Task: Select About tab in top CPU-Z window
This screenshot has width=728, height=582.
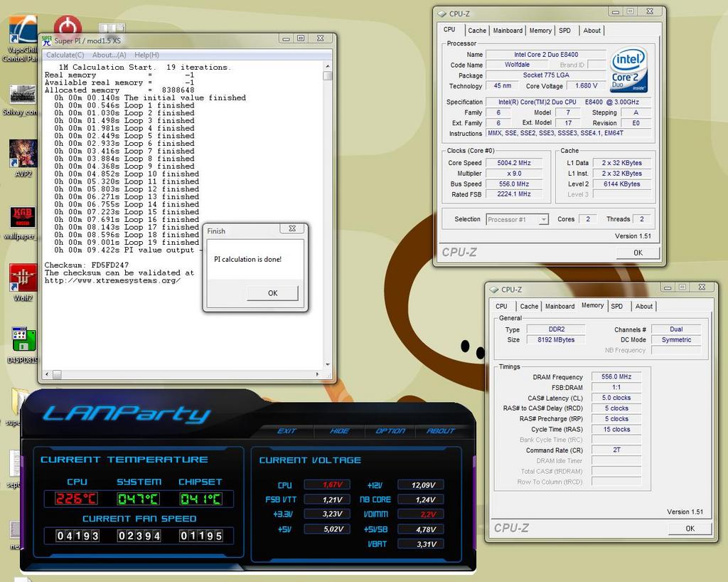Action: tap(592, 31)
